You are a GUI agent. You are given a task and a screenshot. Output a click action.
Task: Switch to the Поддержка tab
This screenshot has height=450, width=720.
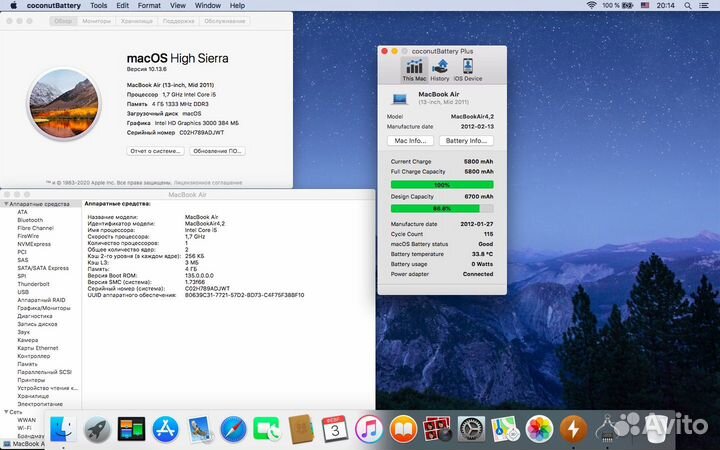(x=178, y=21)
